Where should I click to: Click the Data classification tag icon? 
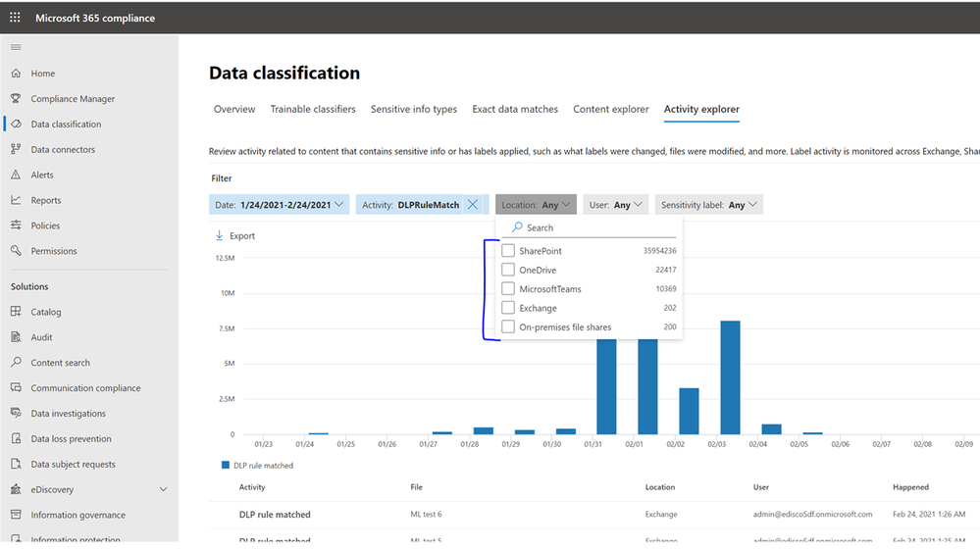coord(17,124)
